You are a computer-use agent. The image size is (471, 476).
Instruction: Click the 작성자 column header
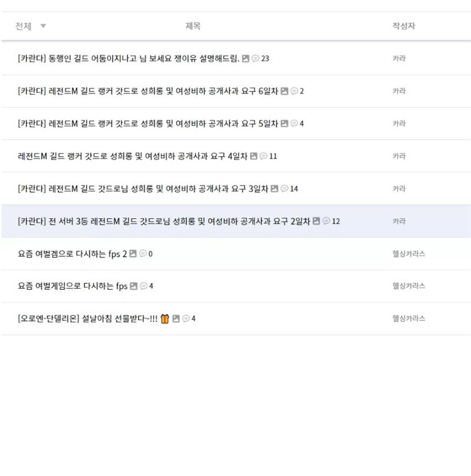404,26
